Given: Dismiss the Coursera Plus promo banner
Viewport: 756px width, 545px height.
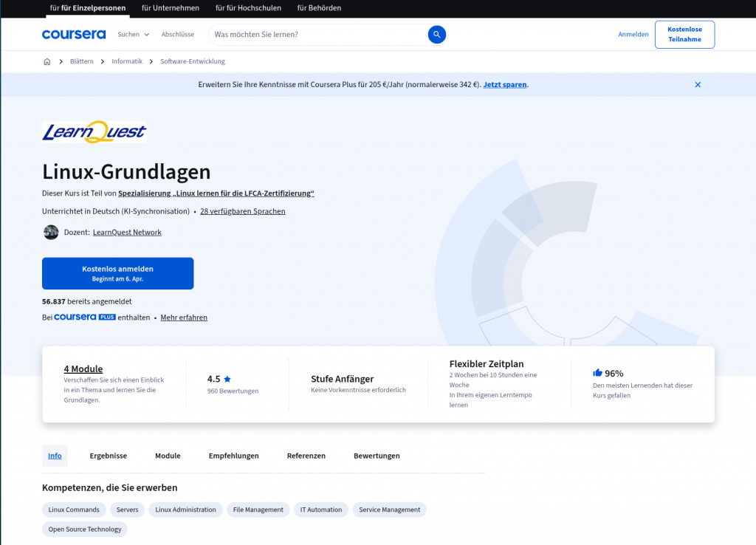Looking at the screenshot, I should [698, 85].
